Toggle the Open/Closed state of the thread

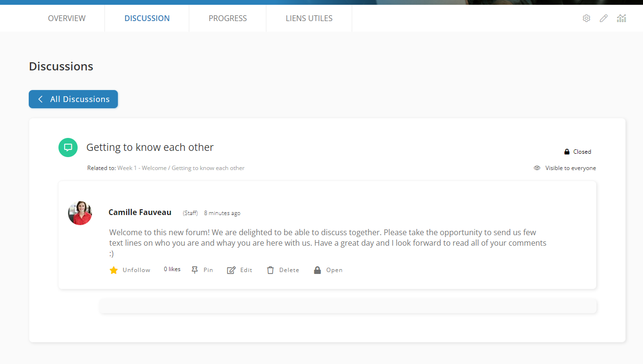tap(328, 270)
